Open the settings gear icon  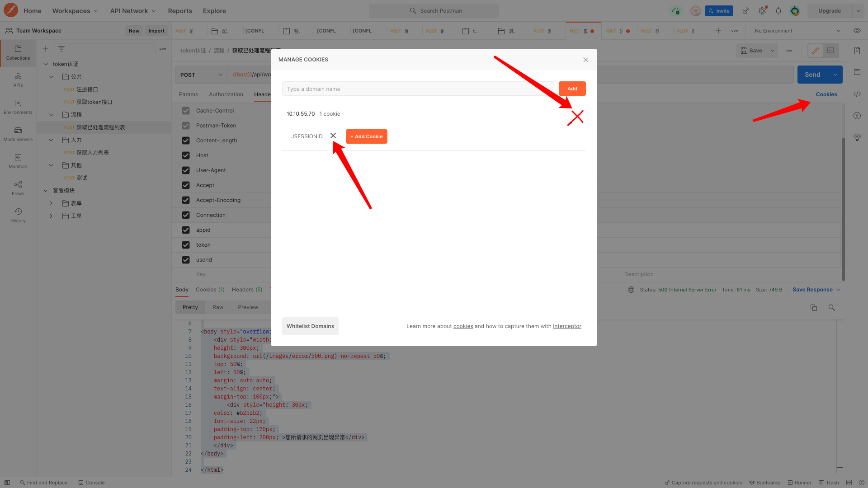pos(762,11)
